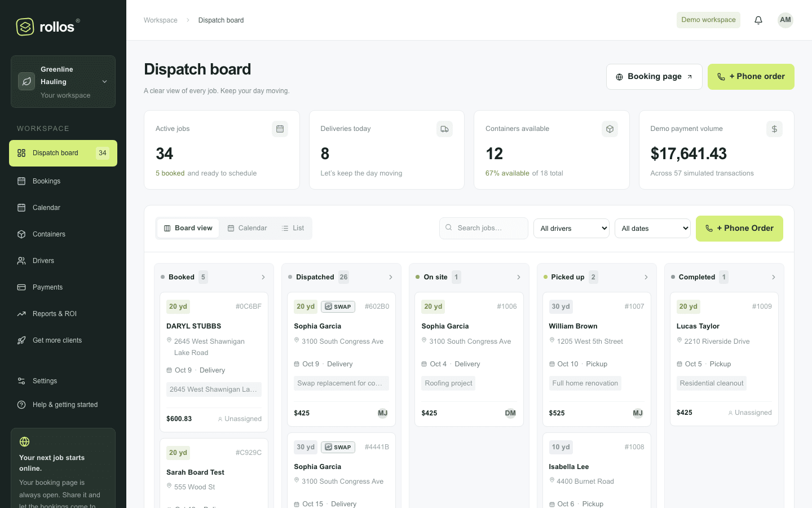The image size is (812, 508).
Task: Click DM driver avatar on job #1006
Action: pyautogui.click(x=510, y=413)
